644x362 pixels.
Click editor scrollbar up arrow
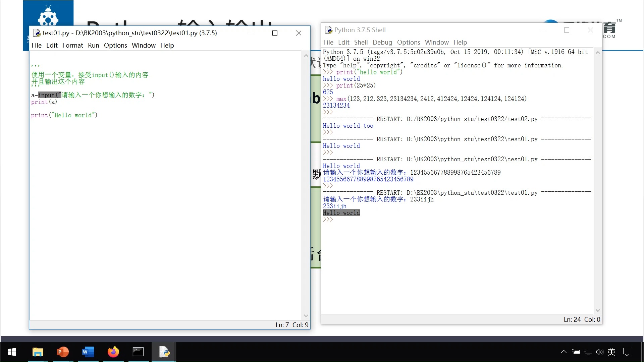pyautogui.click(x=306, y=56)
